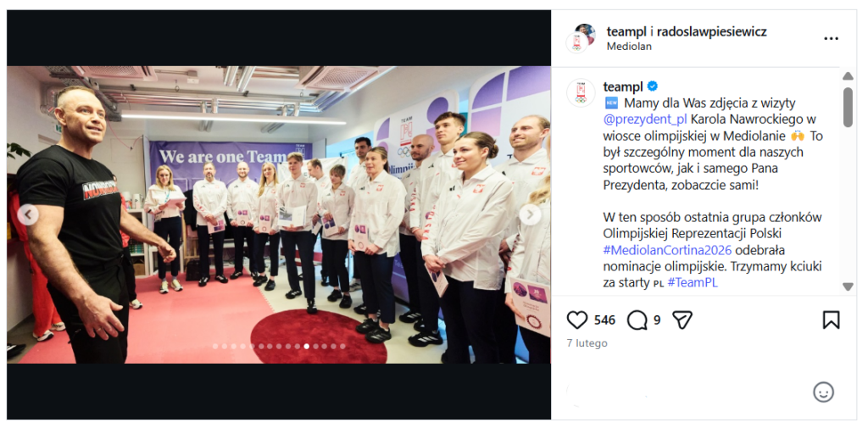Open the #TeamPL hashtag link
Viewport: 868px width, 428px height.
(x=693, y=283)
